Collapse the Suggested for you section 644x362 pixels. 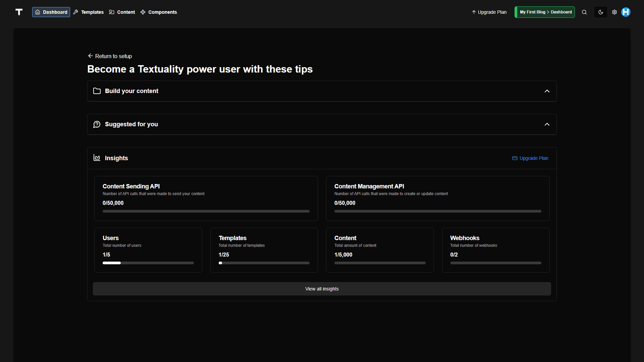tap(547, 124)
